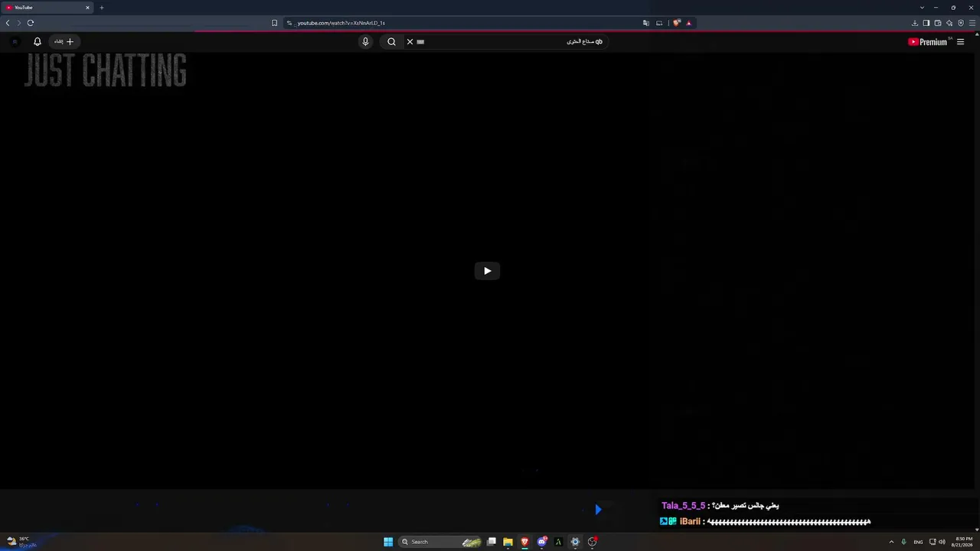This screenshot has width=980, height=551.
Task: Open Brave browser from taskbar
Action: 524,542
